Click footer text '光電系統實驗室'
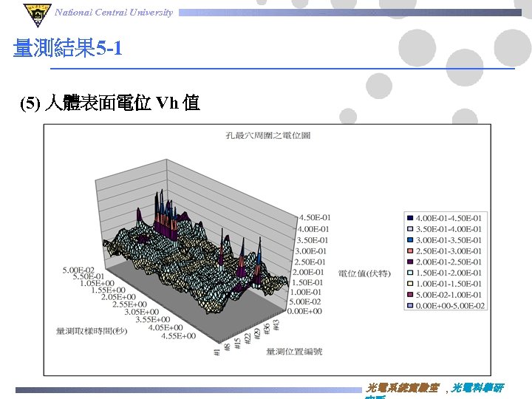Screen dimensions: 532x399 [403, 387]
